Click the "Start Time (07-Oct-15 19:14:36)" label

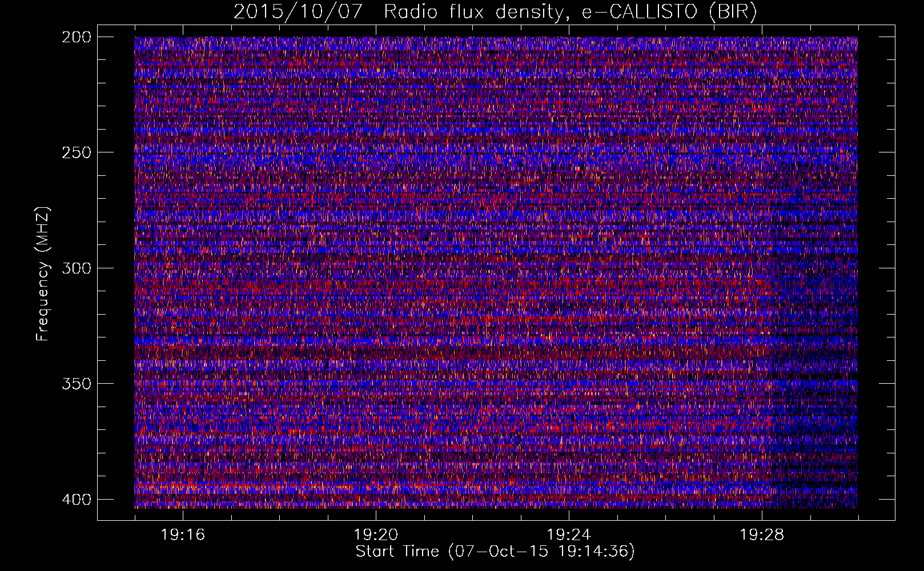click(495, 551)
